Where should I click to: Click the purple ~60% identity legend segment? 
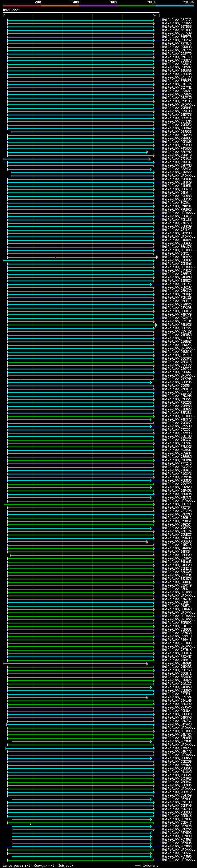click(x=98, y=6)
